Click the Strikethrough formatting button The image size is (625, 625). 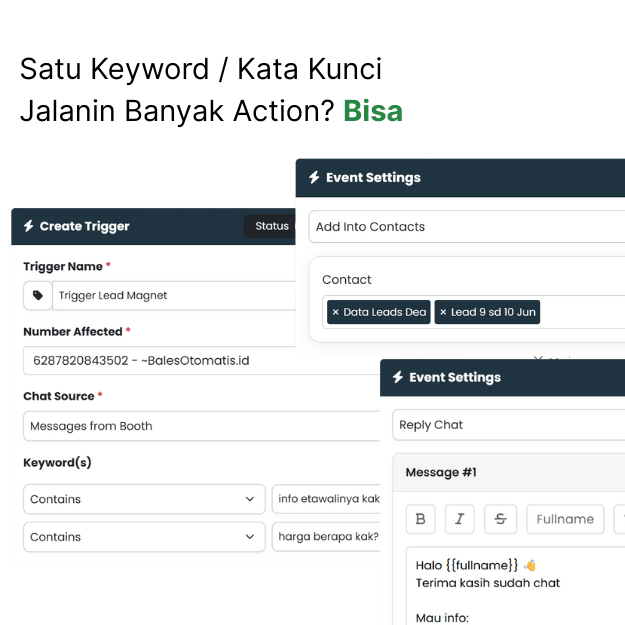(x=500, y=519)
